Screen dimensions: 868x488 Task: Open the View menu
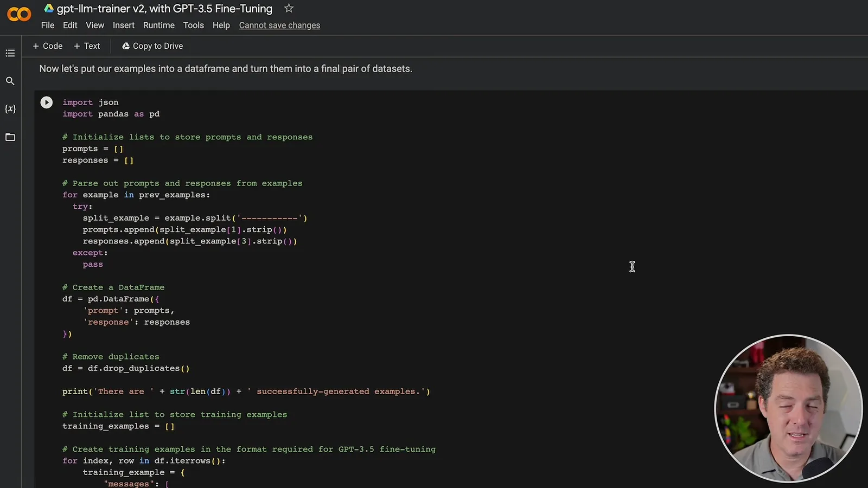pyautogui.click(x=95, y=25)
